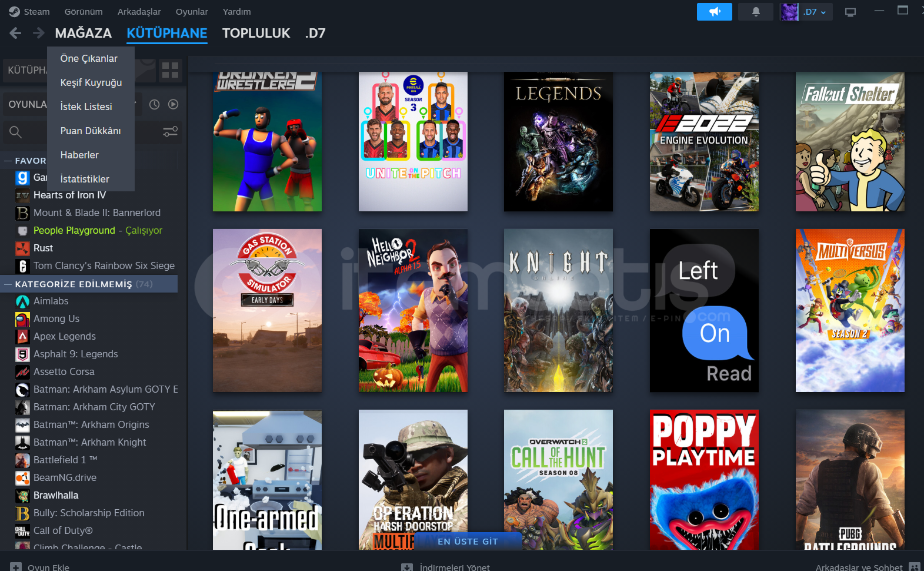The width and height of the screenshot is (924, 571).
Task: Choose Öne Çıkanlar from store dropdown
Action: (x=89, y=58)
